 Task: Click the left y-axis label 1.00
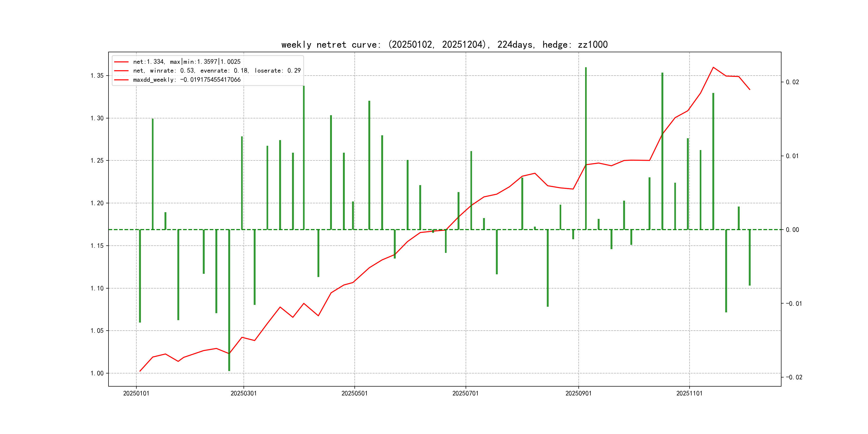pos(97,373)
